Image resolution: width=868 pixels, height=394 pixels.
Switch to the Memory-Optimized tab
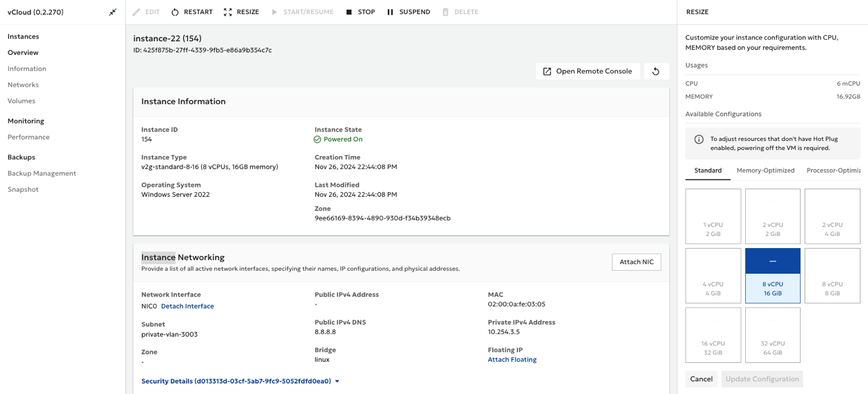[x=765, y=171]
